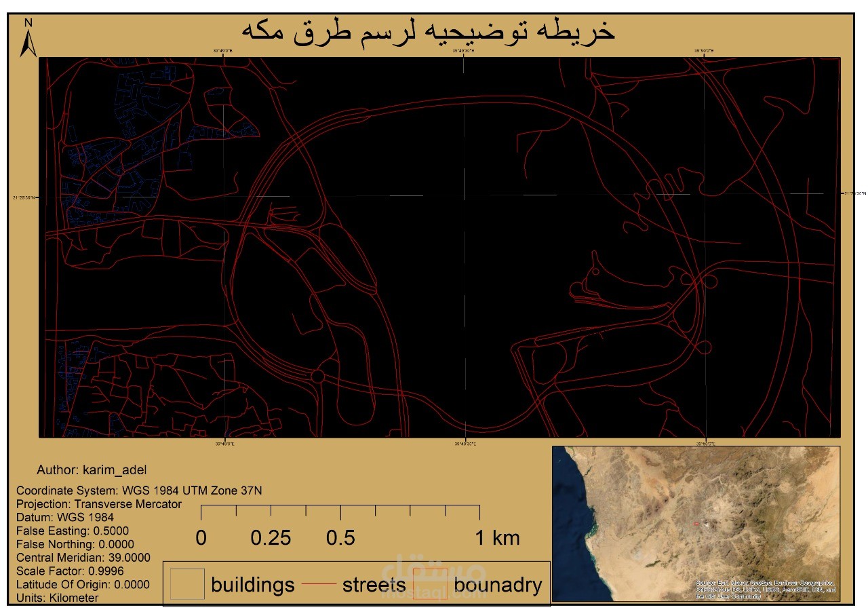Click "Units: Kilometer" text
The width and height of the screenshot is (868, 614).
(58, 598)
